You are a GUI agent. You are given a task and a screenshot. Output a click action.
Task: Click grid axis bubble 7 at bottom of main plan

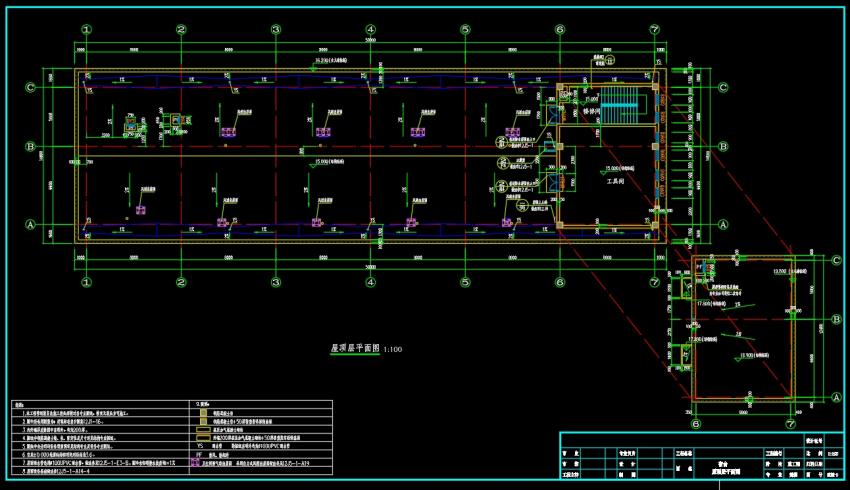click(655, 282)
